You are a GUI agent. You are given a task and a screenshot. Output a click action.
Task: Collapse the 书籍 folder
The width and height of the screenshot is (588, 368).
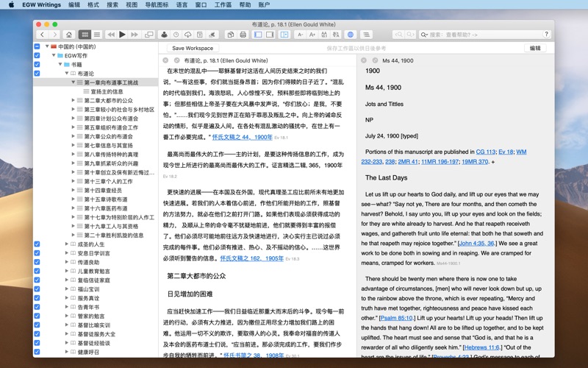click(60, 65)
